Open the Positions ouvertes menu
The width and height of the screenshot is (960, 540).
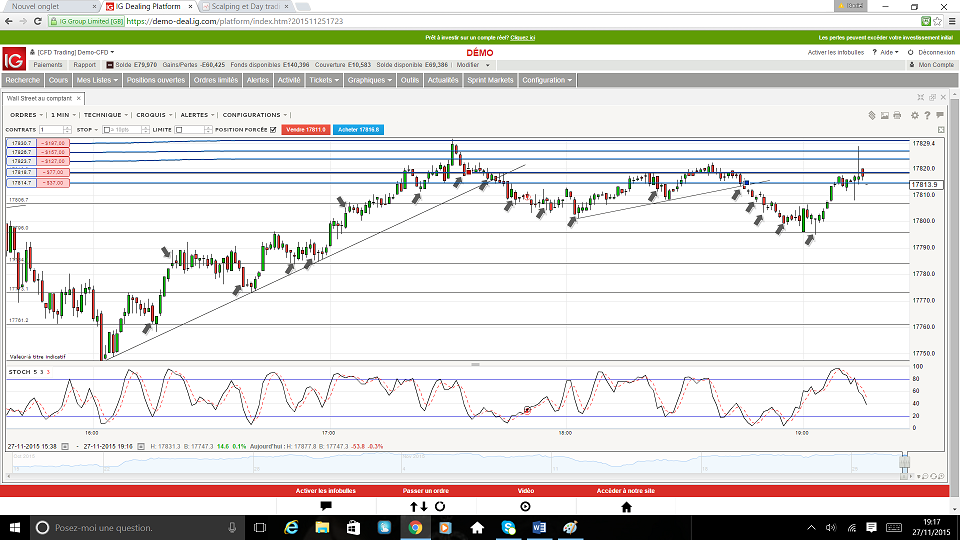(155, 80)
